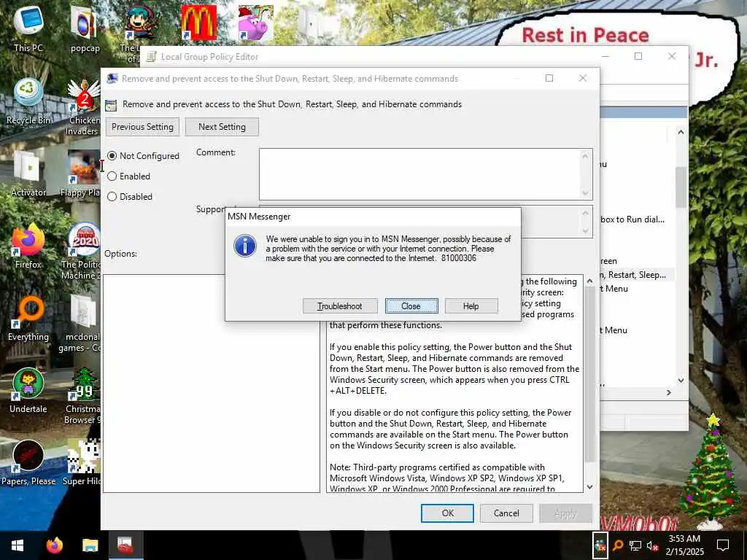Image resolution: width=747 pixels, height=560 pixels.
Task: Click the policy dialog title bar icon
Action: (112, 79)
